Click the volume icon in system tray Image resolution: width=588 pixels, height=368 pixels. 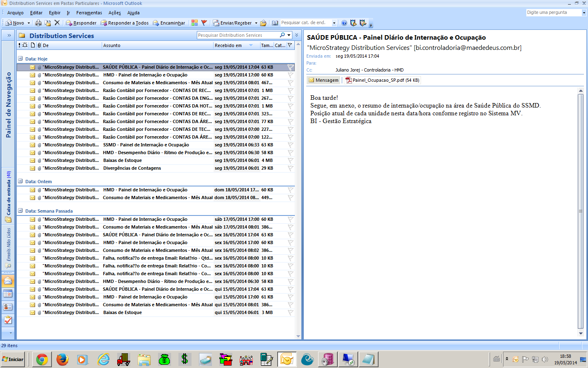545,359
